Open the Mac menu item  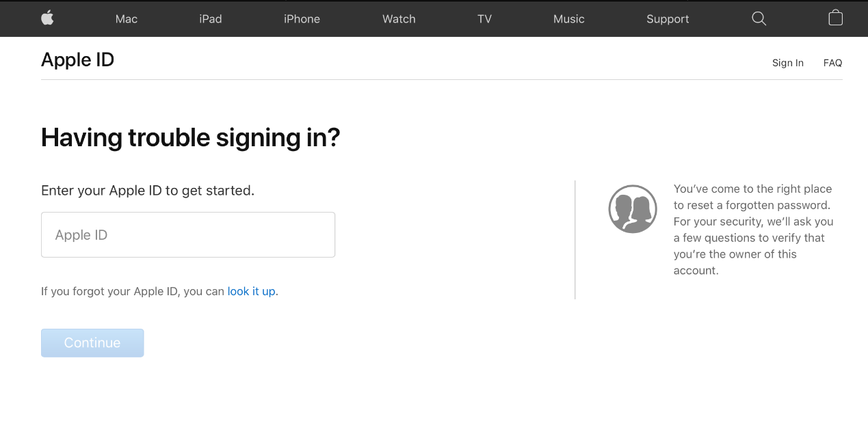[127, 19]
